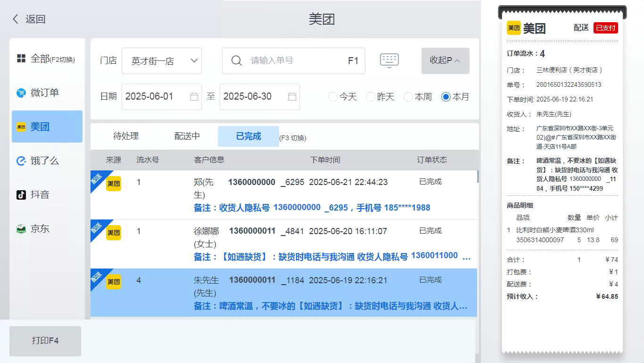Open the 门店 store dropdown
This screenshot has width=644, height=363.
[x=162, y=61]
